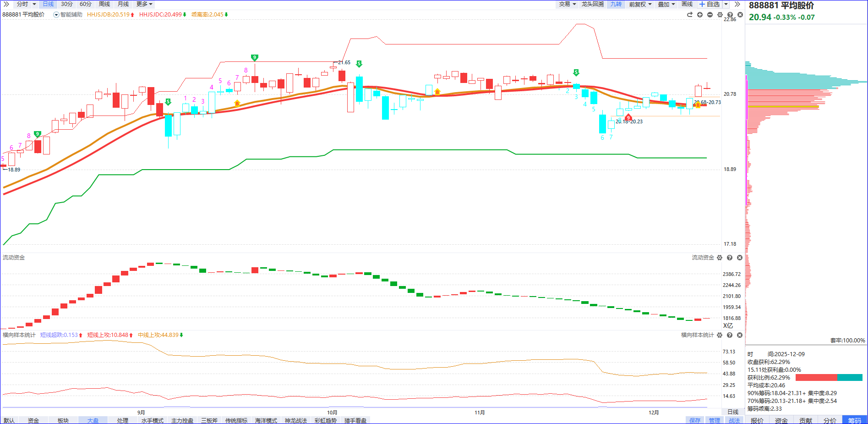Viewport: 868px width, 424px height.
Task: Open help icon for 横向样本统计 panel
Action: pos(730,335)
